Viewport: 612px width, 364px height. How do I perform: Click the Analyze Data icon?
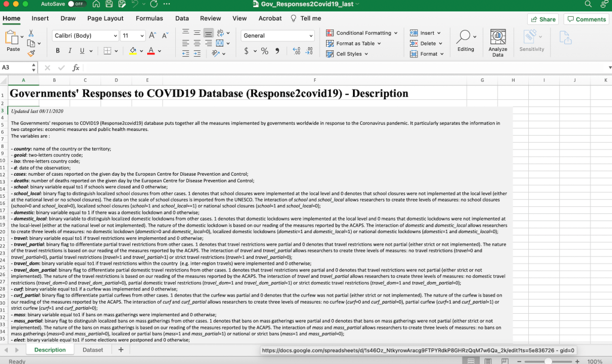coord(498,43)
